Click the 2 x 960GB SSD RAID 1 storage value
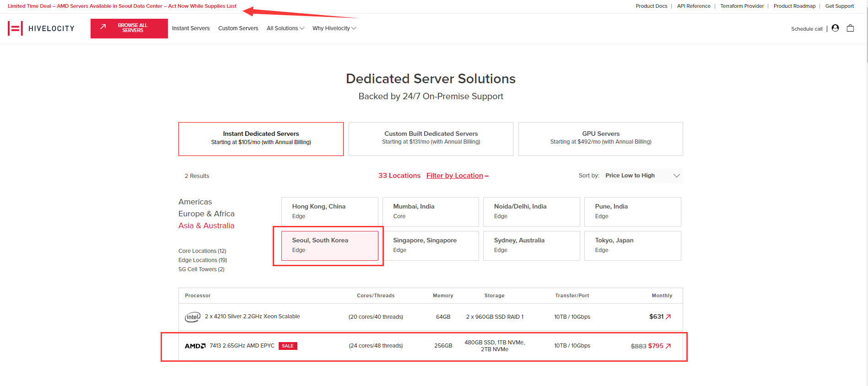 495,317
